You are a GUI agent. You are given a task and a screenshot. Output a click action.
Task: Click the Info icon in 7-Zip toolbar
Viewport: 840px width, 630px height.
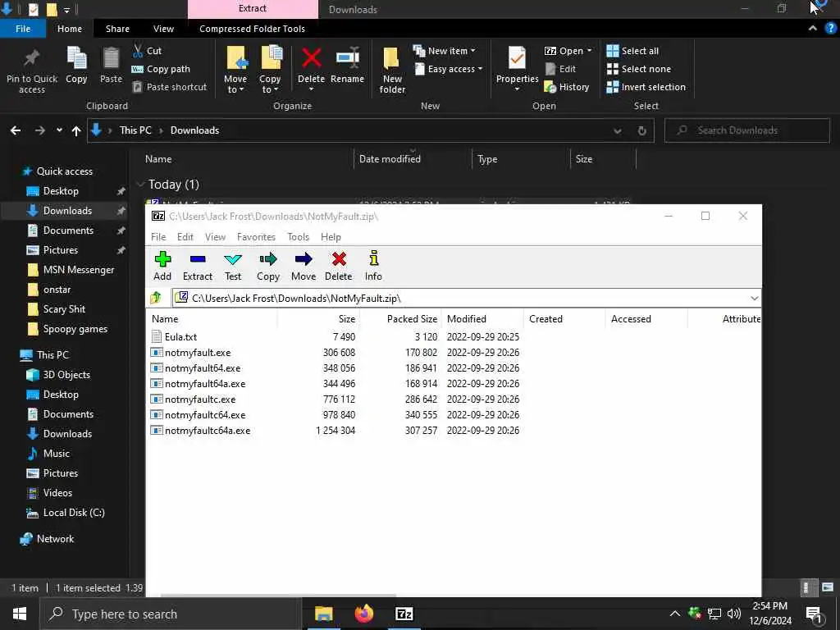click(373, 266)
